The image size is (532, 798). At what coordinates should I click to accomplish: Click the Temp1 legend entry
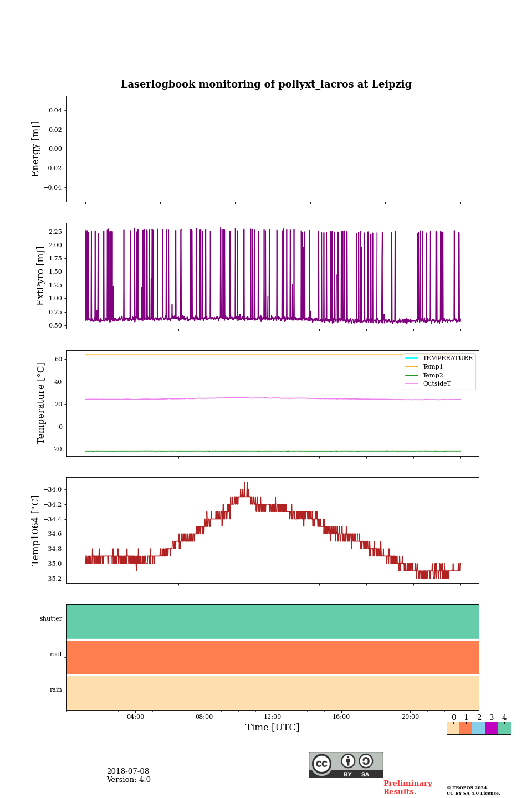(x=424, y=366)
